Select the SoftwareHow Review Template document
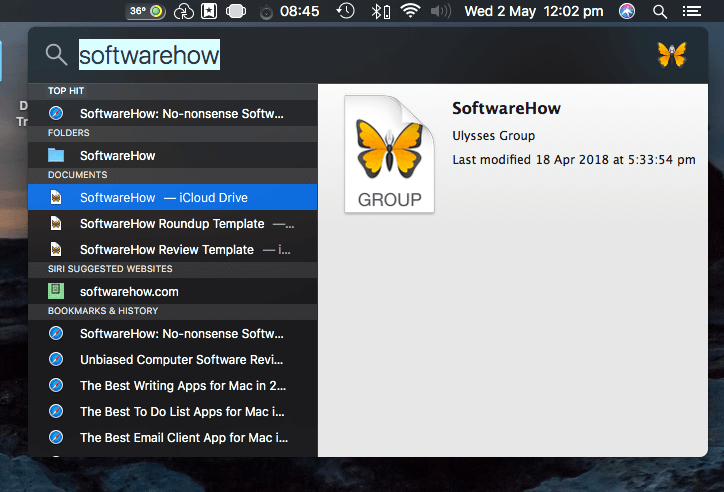 coord(173,249)
